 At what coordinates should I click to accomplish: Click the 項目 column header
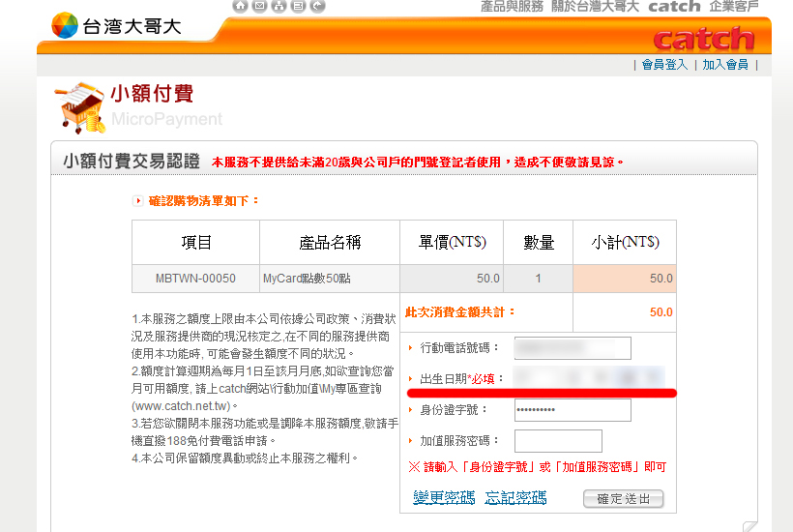point(195,242)
